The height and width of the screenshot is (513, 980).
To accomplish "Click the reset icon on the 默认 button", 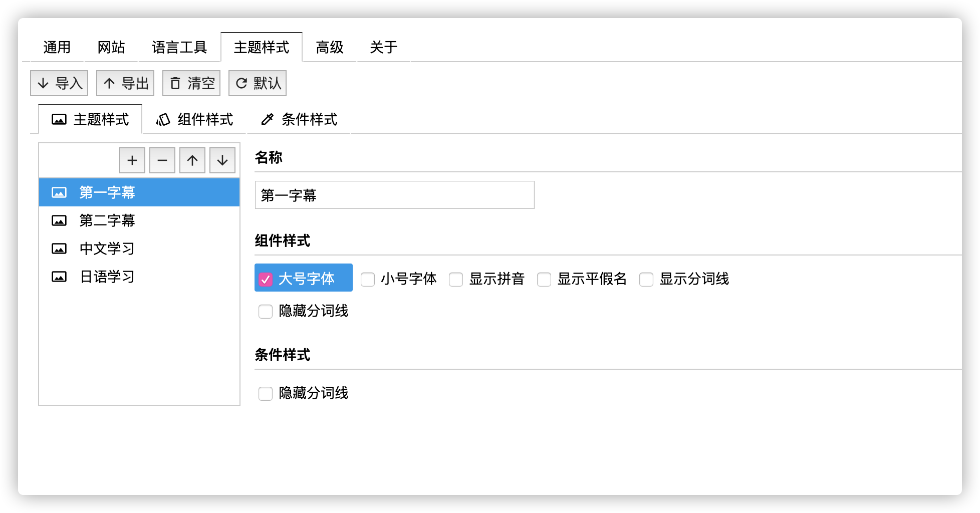I will [241, 83].
